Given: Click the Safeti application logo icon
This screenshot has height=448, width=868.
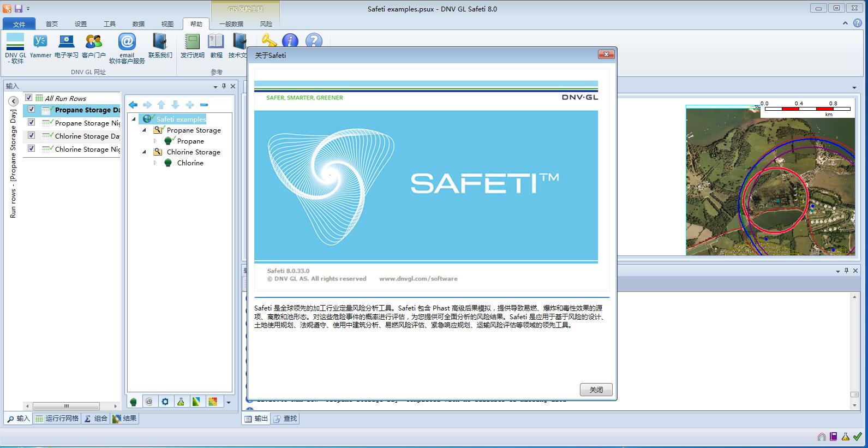Looking at the screenshot, I should 7,8.
